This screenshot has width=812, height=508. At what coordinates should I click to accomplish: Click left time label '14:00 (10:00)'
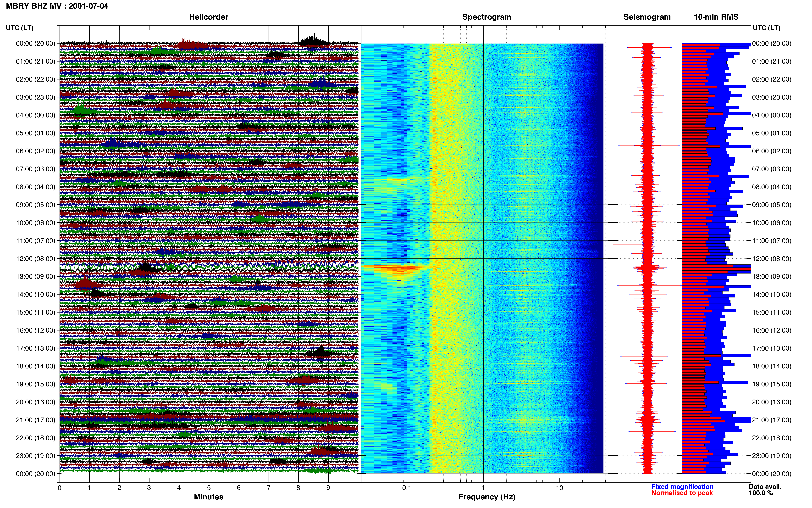click(36, 294)
